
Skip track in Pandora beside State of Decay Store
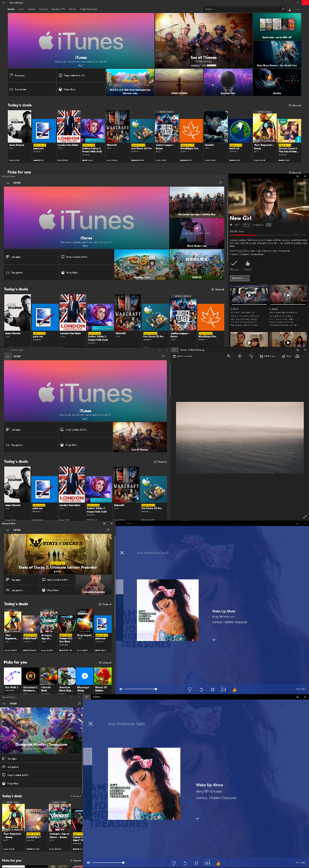coord(223,689)
